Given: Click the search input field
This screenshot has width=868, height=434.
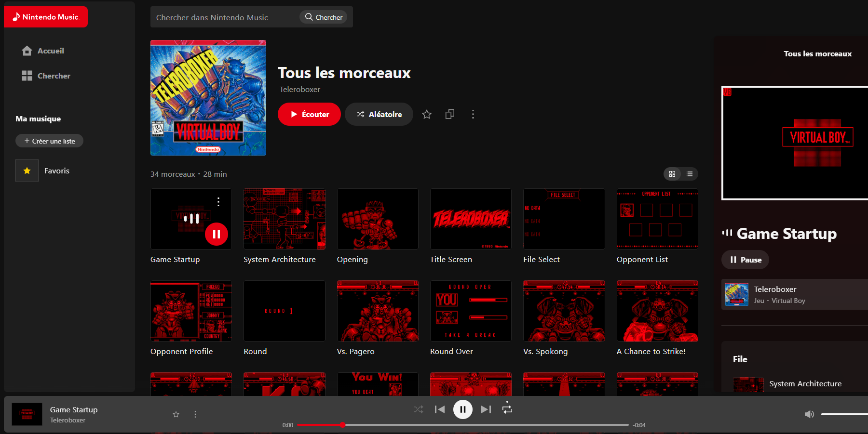Looking at the screenshot, I should pos(225,17).
